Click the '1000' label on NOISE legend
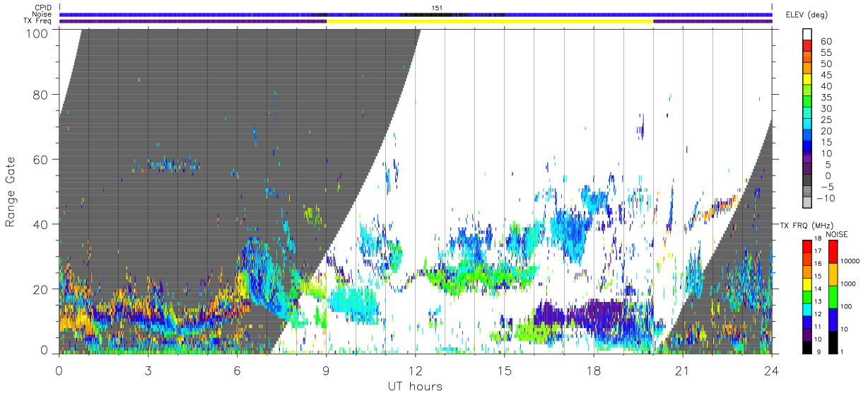This screenshot has width=868, height=401. click(x=848, y=284)
